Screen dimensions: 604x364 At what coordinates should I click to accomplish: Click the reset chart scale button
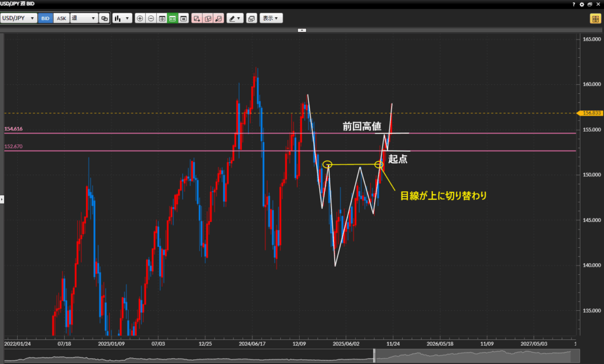[x=162, y=18]
